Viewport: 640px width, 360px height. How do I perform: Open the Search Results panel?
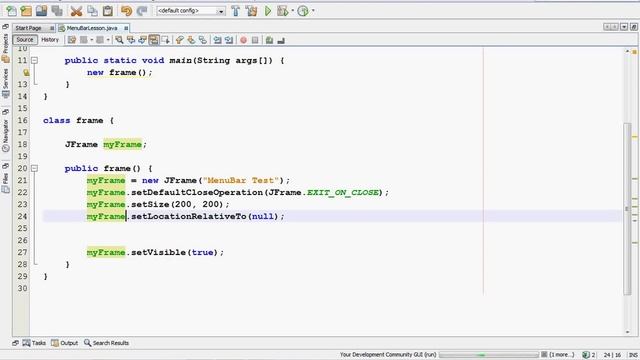pos(106,343)
